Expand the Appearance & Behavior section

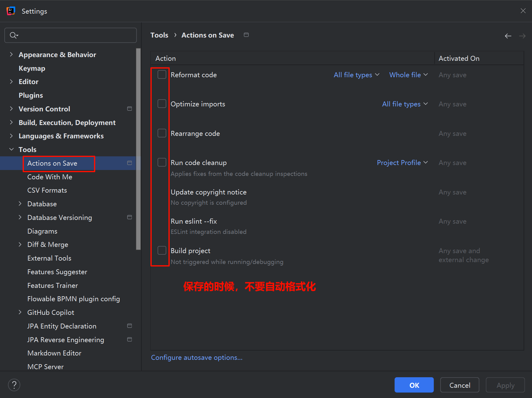pos(11,55)
